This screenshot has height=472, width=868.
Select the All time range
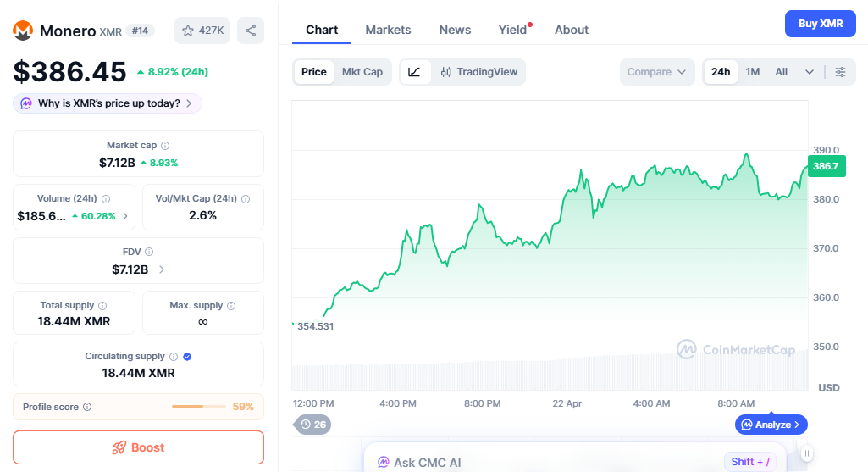pos(781,72)
